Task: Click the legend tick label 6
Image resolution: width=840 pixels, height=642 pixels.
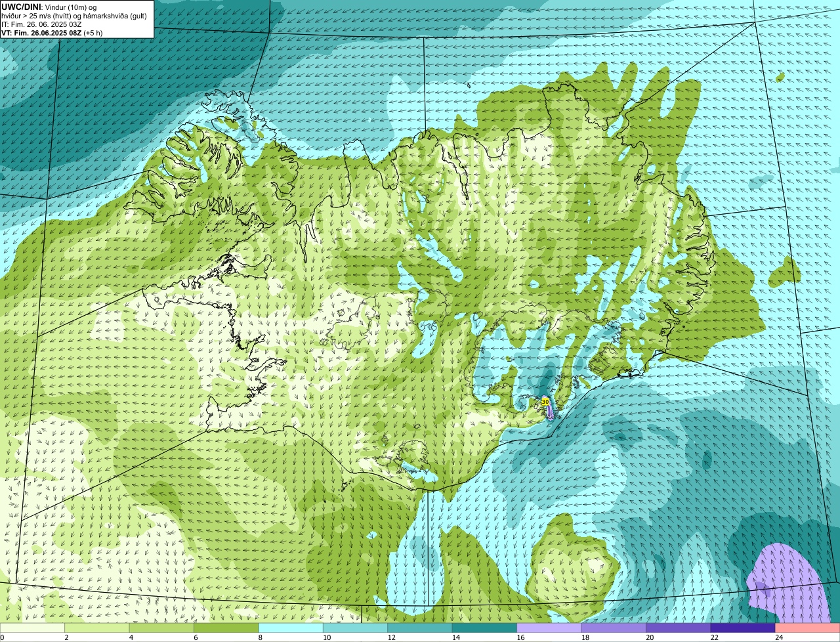Action: 196,637
